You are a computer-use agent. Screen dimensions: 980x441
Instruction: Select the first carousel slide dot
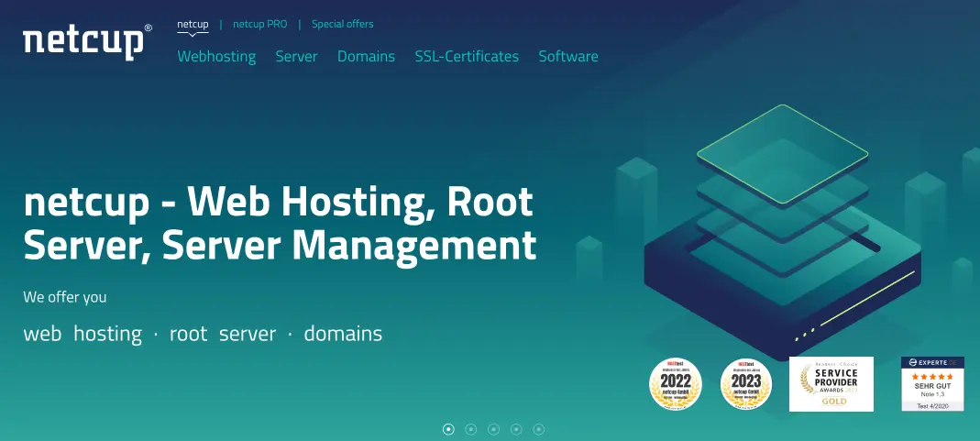click(x=448, y=429)
